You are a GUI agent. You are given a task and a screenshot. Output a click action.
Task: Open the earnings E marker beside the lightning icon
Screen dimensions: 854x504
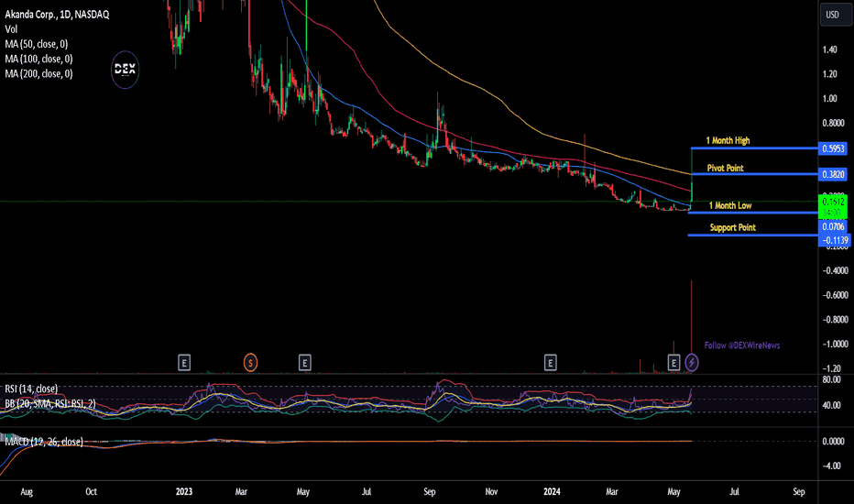coord(673,362)
